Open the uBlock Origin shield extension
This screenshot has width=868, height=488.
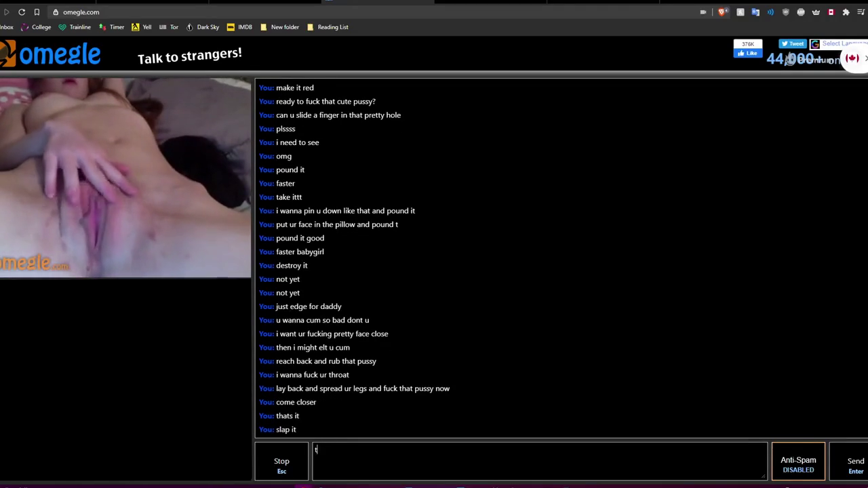point(786,12)
